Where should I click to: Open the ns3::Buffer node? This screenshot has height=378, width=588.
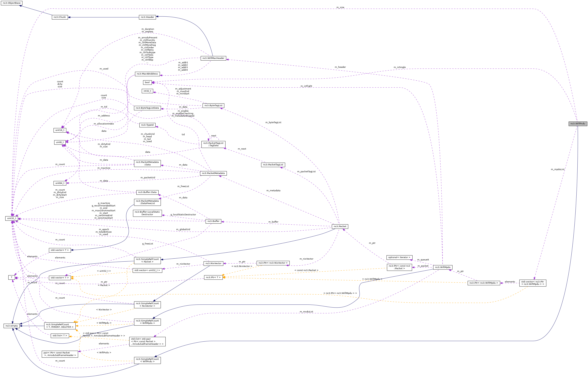pos(213,221)
